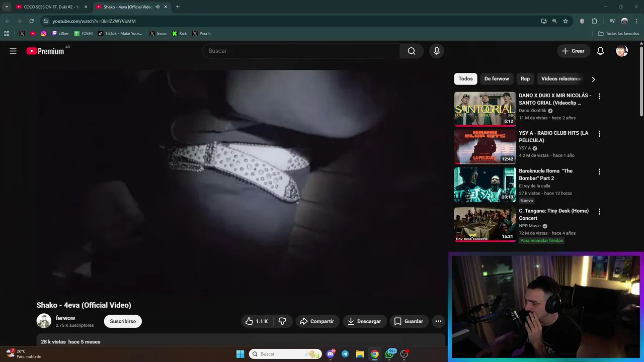This screenshot has height=362, width=644.
Task: Open the SANTO GRIAL video thumbnail
Action: pos(485,109)
